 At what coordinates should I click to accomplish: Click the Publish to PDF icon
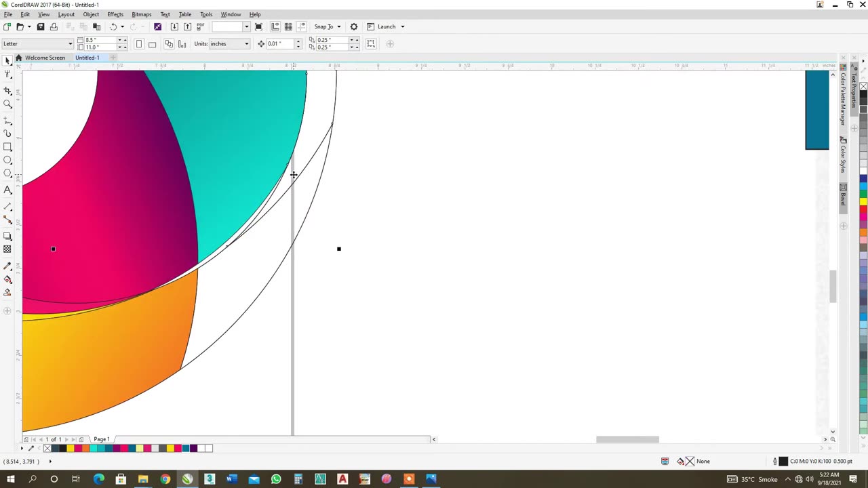pyautogui.click(x=200, y=26)
